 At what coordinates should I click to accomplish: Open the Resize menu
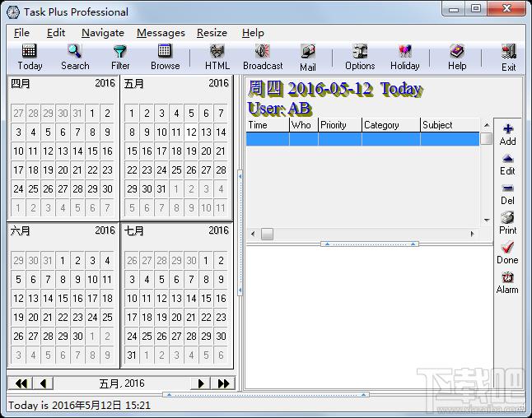click(x=212, y=33)
